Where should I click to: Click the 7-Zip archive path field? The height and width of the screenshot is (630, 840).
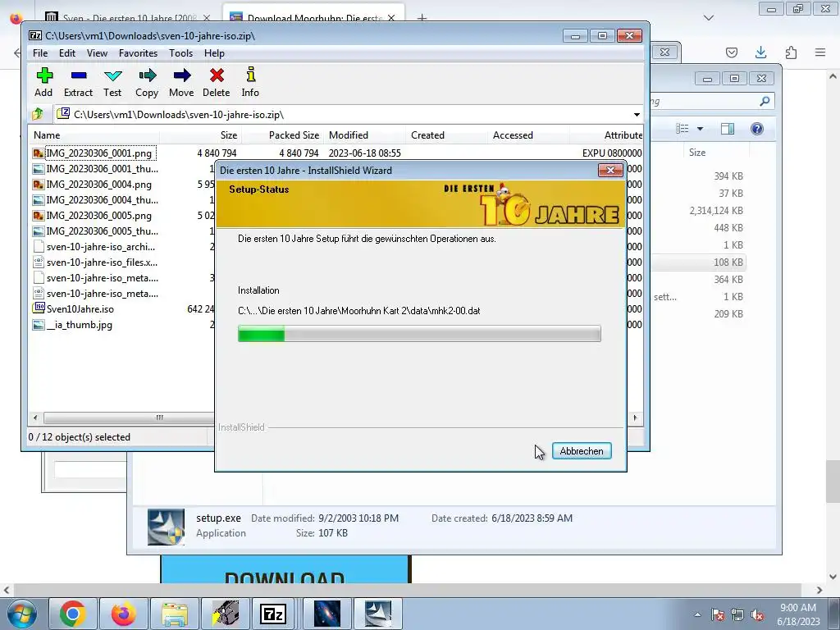(x=343, y=115)
